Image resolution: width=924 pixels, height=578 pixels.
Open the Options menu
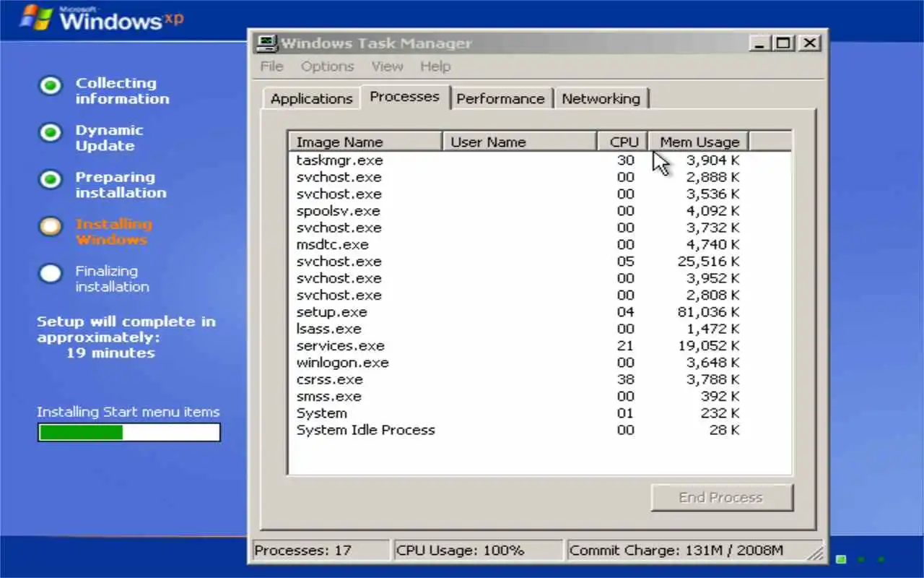coord(327,66)
